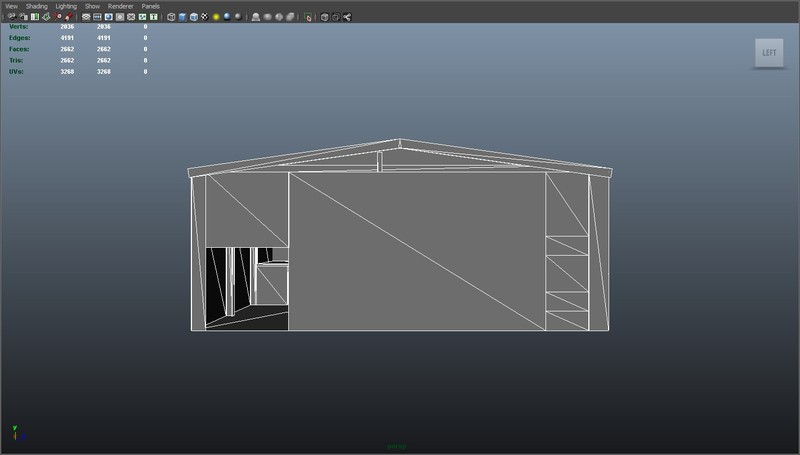Screen dimensions: 800x455
Task: Expand the Panels dropdown menu
Action: (150, 6)
